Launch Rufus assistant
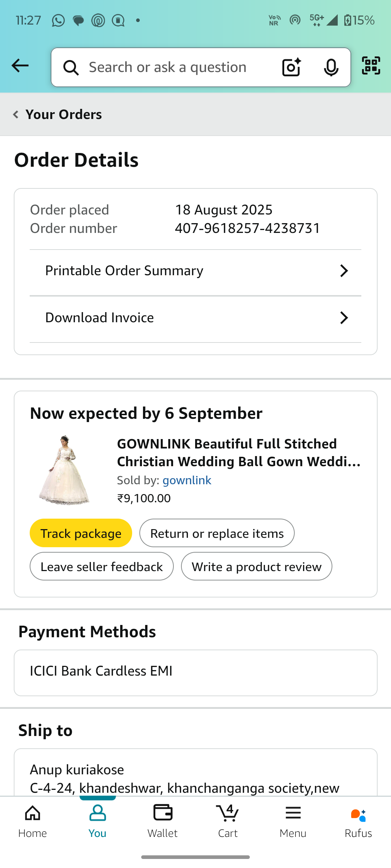The height and width of the screenshot is (868, 391). (x=358, y=821)
